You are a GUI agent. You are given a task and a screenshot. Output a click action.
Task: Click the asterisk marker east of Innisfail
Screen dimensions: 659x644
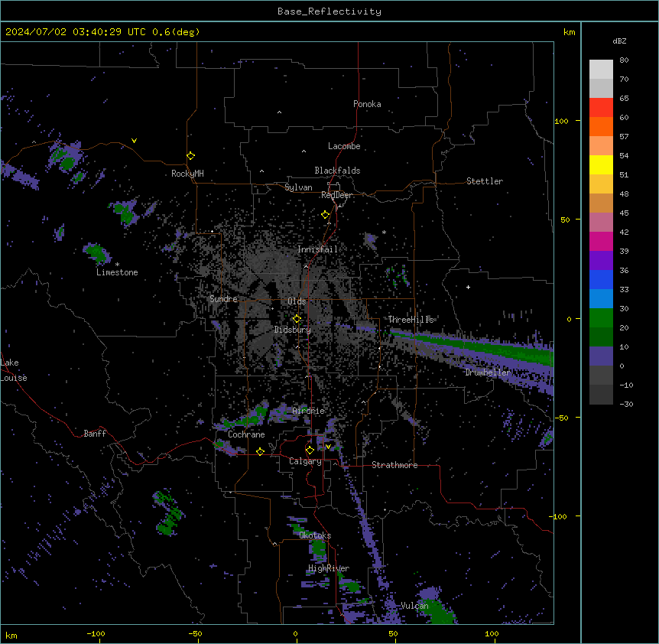[384, 232]
